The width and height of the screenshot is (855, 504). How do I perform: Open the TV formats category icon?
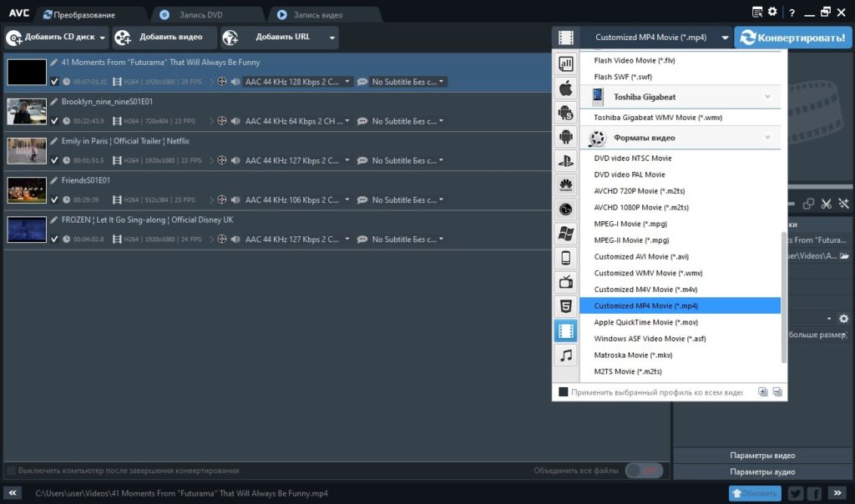(565, 282)
